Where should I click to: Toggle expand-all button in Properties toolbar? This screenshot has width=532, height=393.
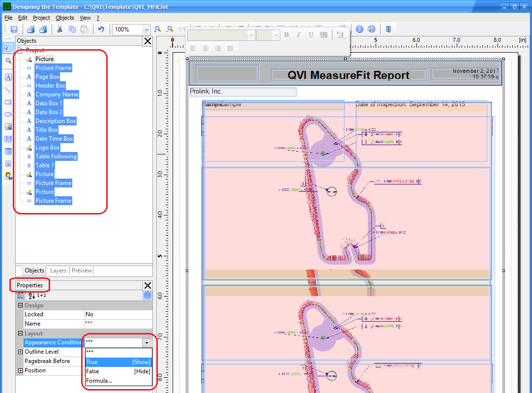click(x=41, y=296)
